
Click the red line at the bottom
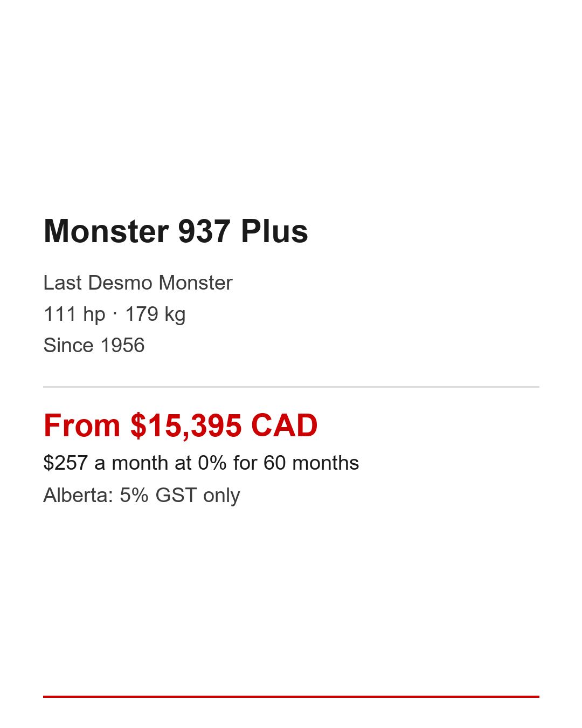291,697
